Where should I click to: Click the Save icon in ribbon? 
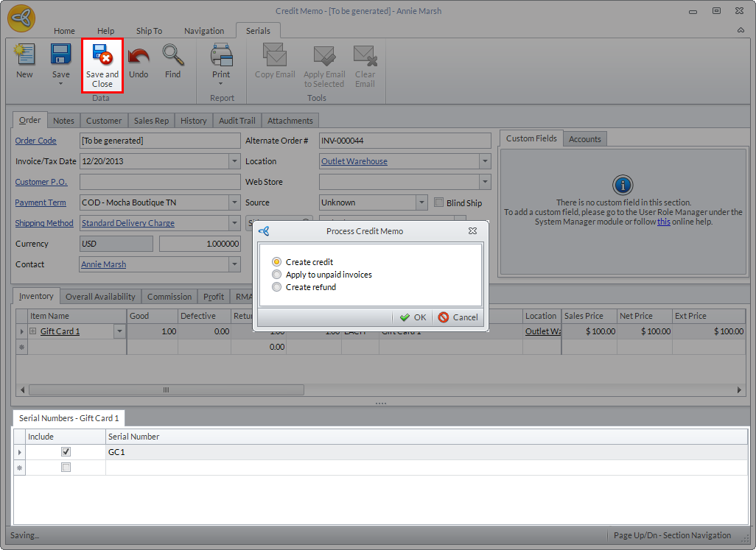pos(60,56)
